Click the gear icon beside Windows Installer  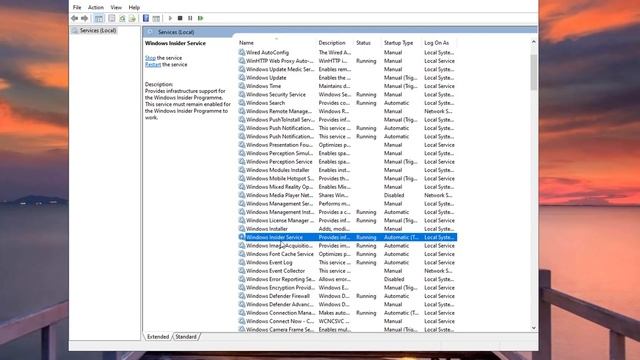(242, 229)
